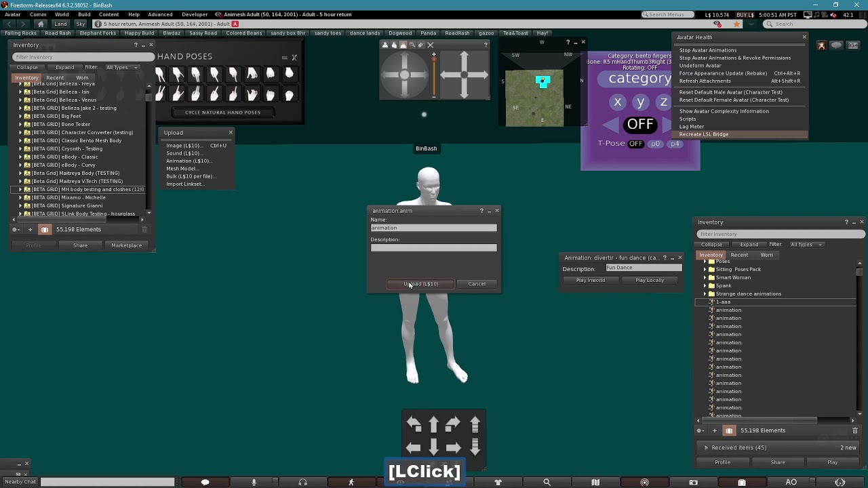This screenshot has width=868, height=488.
Task: Click the magnifier search toolbar button
Action: [x=547, y=482]
